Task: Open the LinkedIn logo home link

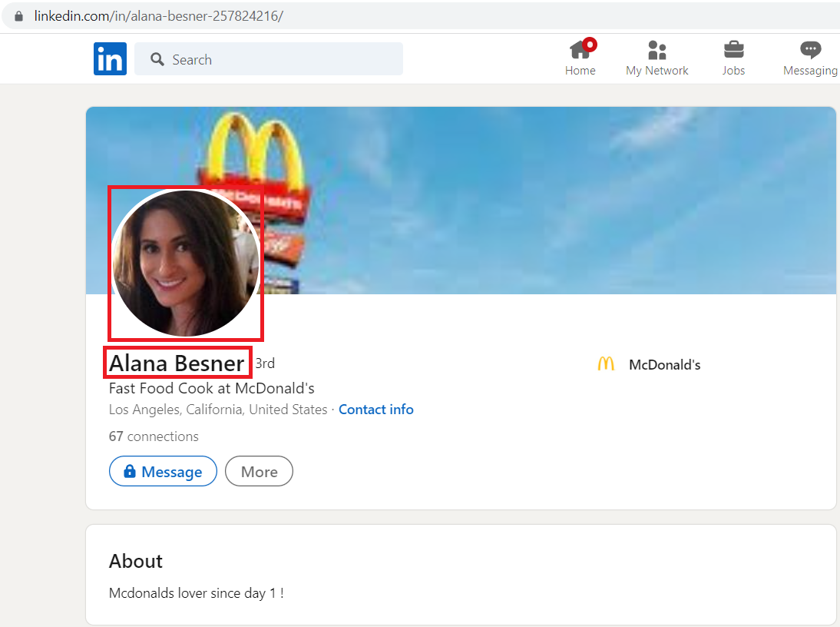Action: coord(110,59)
